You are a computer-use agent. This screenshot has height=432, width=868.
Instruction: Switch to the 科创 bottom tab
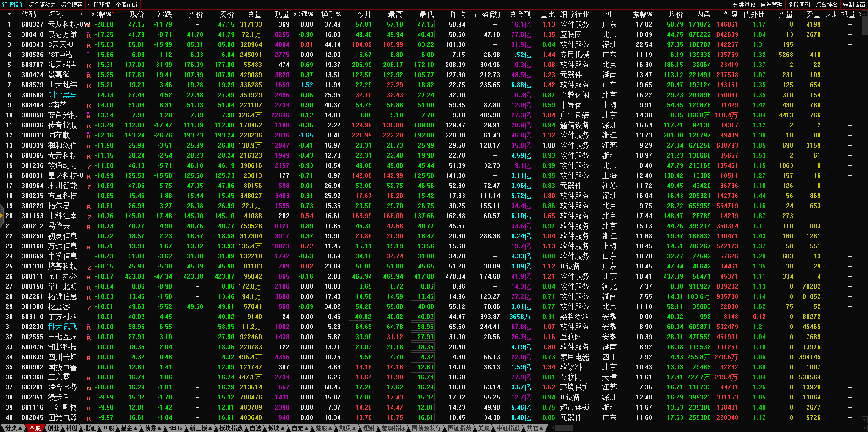(71, 428)
